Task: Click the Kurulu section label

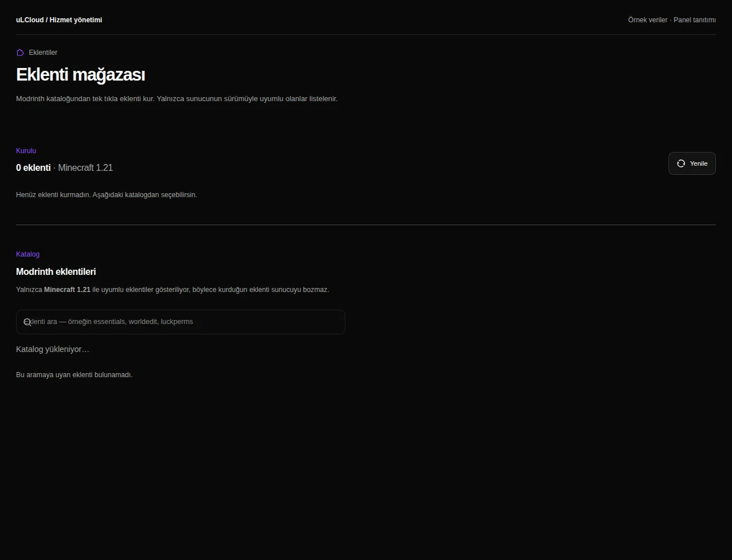Action: (26, 151)
